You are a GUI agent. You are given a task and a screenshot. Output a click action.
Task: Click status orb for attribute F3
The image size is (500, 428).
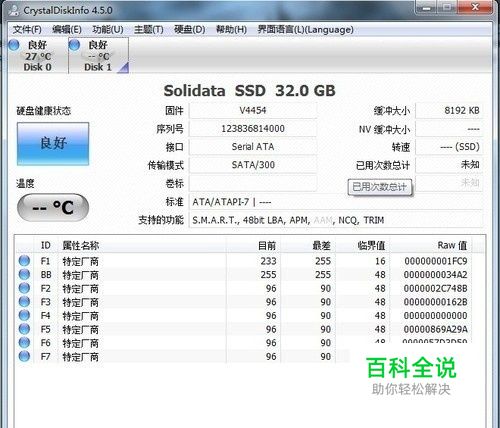pos(24,302)
